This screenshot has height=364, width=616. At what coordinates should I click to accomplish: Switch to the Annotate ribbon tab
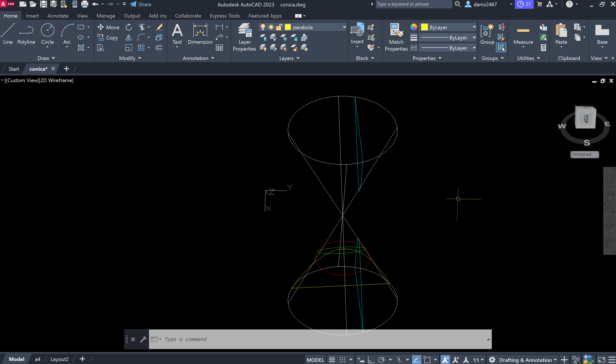(58, 16)
